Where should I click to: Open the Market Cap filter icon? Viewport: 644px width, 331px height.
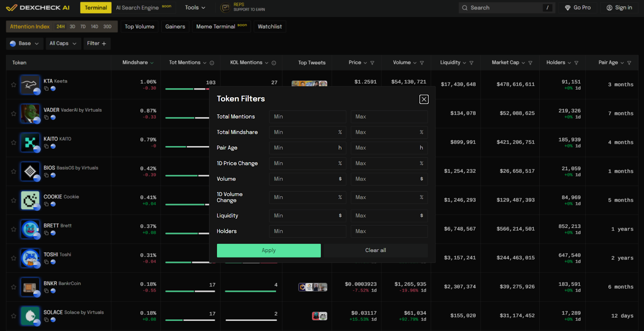[x=530, y=63]
